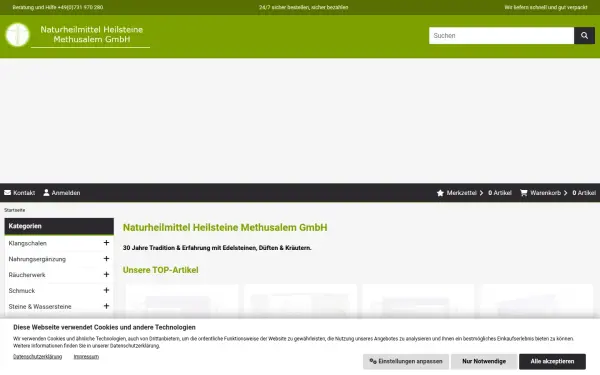Click the Startseite breadcrumb
The height and width of the screenshot is (375, 600).
click(x=15, y=210)
